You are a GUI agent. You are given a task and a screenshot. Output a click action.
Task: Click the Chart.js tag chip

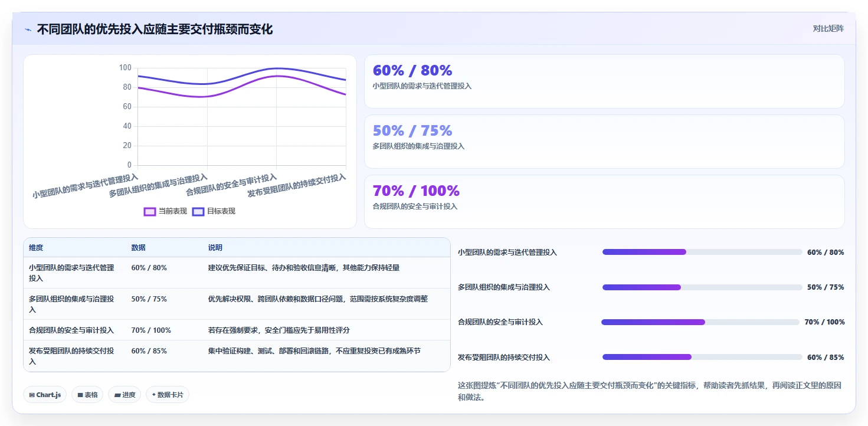pos(45,395)
